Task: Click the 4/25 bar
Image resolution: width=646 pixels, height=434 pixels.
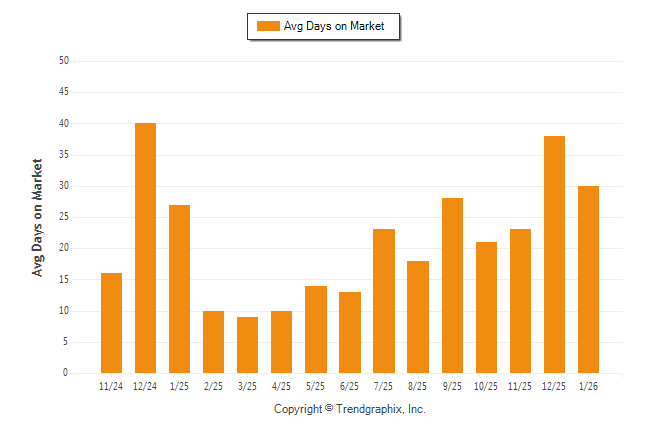Action: [282, 342]
